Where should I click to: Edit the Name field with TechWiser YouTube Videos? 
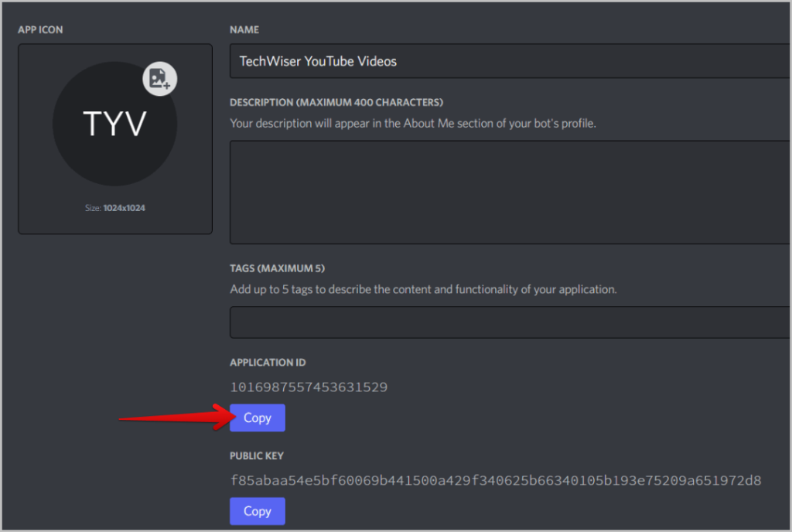coord(510,61)
